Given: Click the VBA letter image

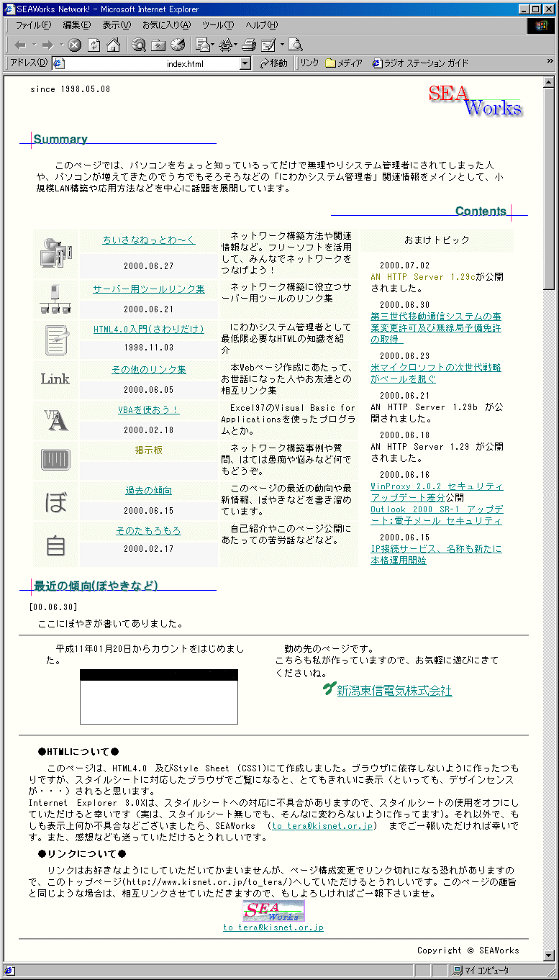Looking at the screenshot, I should 56,420.
